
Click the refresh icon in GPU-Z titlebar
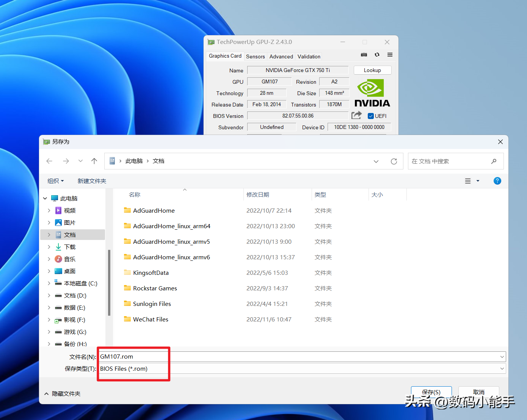pyautogui.click(x=377, y=55)
